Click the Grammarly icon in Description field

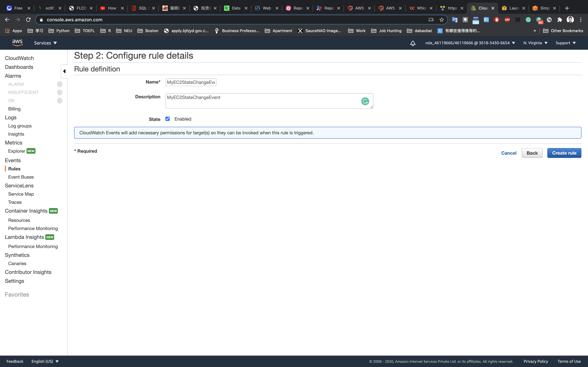tap(365, 101)
